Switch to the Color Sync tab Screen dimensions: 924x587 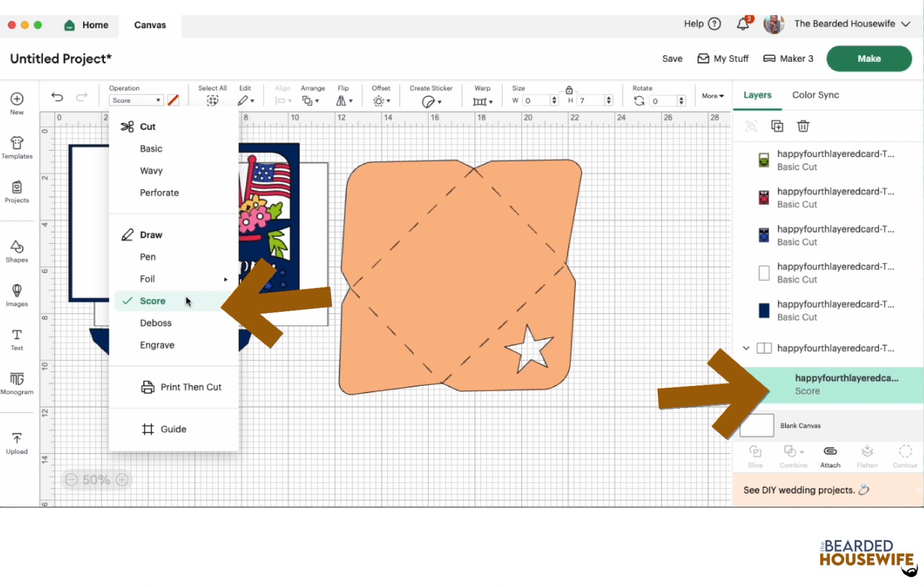(815, 95)
